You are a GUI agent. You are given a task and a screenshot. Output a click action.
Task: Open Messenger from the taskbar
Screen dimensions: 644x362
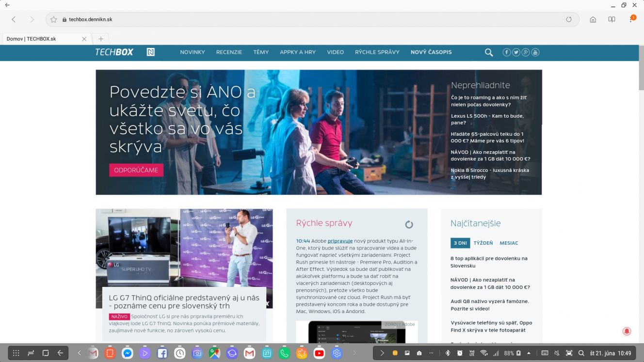click(x=128, y=353)
